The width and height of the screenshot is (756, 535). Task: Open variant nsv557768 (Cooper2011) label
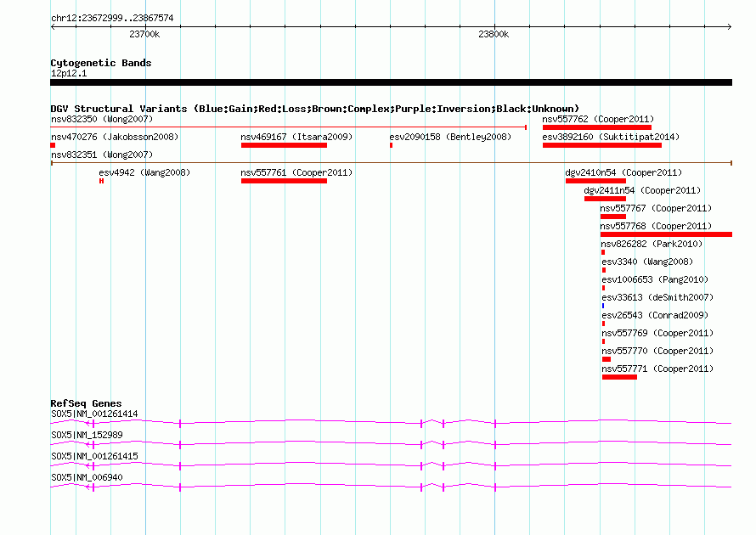[657, 226]
